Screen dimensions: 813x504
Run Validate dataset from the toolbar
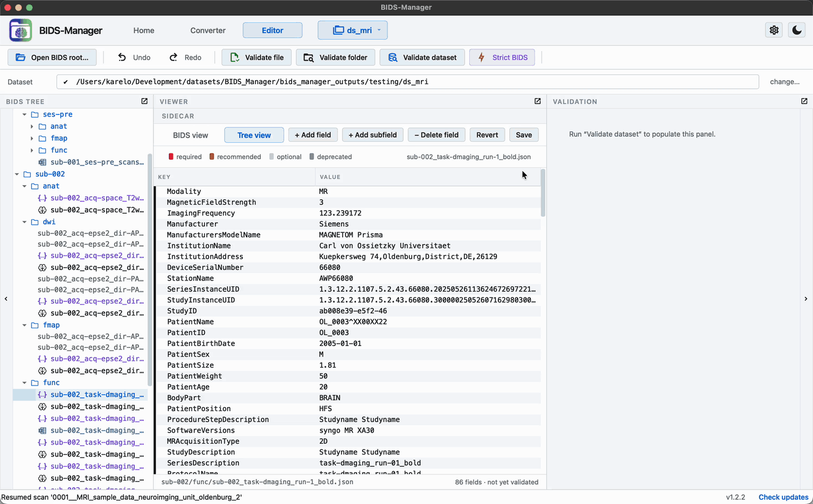point(422,57)
